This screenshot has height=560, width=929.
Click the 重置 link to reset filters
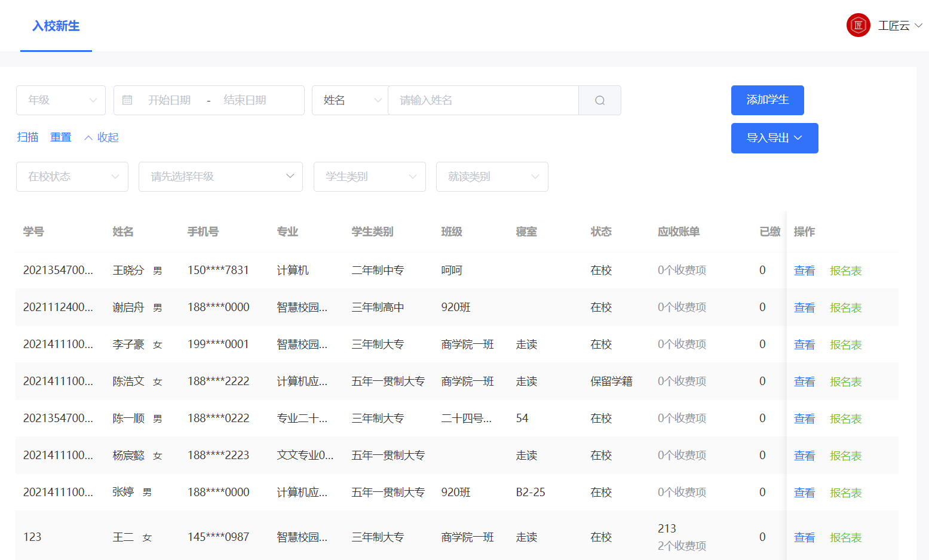click(60, 137)
